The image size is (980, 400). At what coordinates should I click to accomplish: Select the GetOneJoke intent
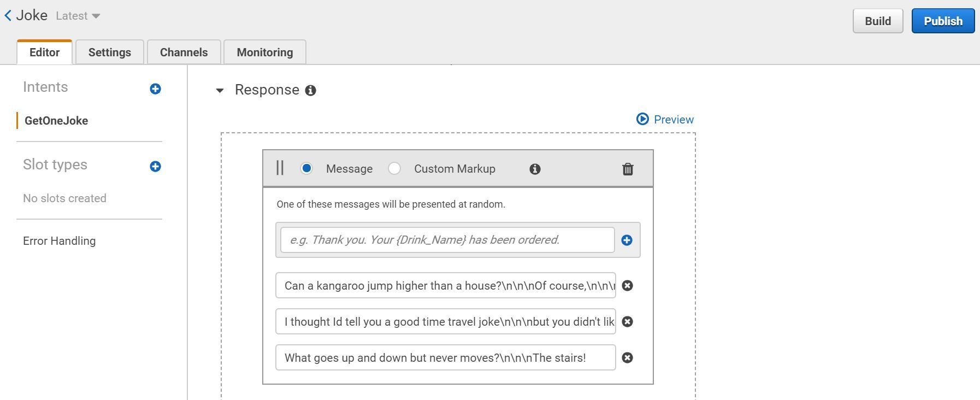click(56, 121)
